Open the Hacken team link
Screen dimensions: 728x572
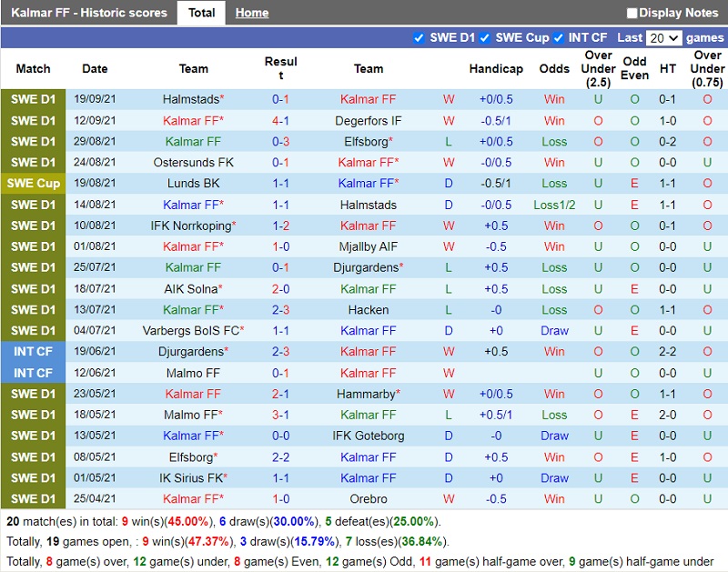[x=368, y=309]
